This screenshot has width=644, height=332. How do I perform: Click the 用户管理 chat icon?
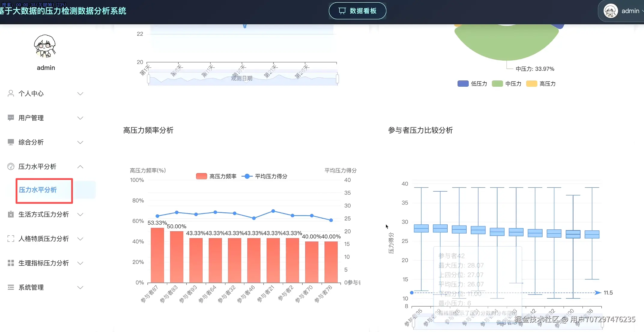click(x=11, y=118)
